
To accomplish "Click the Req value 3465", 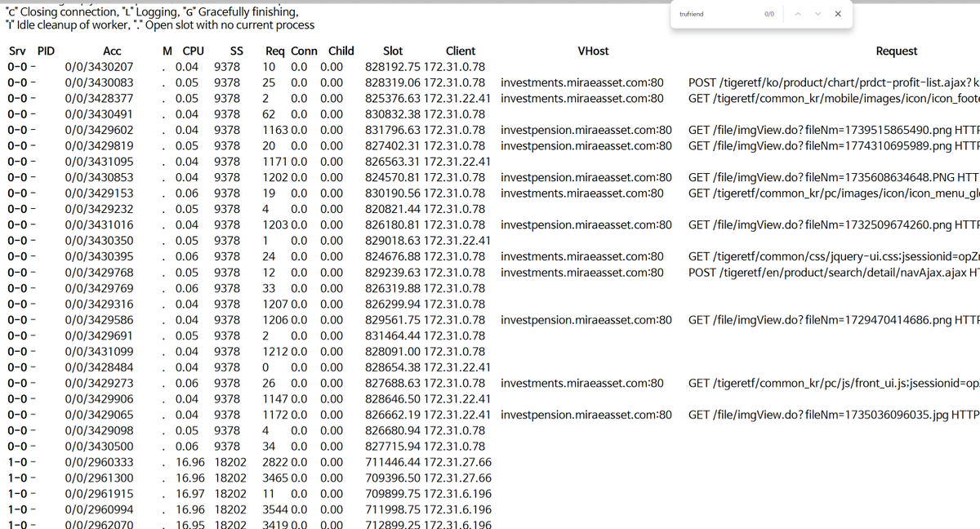I will [275, 478].
